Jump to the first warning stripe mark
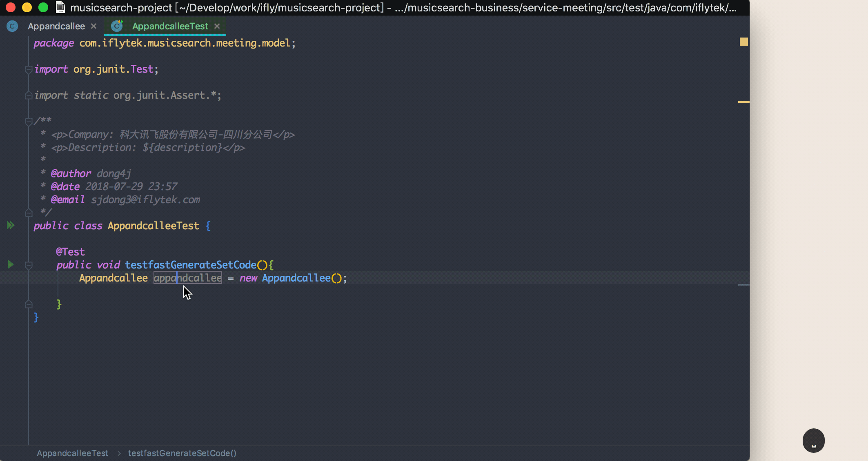868x461 pixels. [743, 102]
